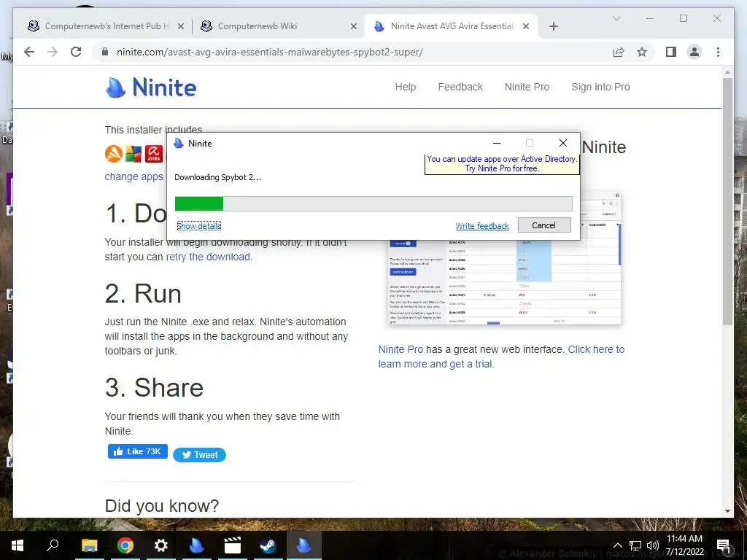Click the Try Ninite Pro for free banner

click(501, 164)
